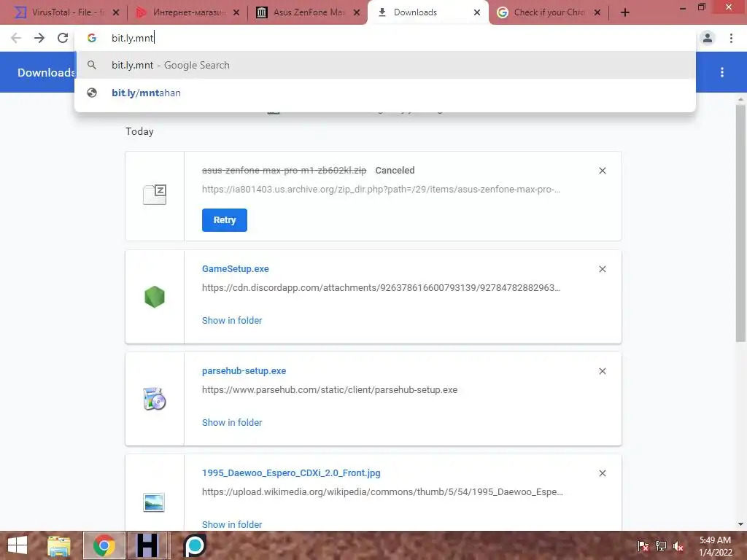Retry the canceled asus-zenfone download
Viewport: 747px width, 560px height.
(225, 220)
